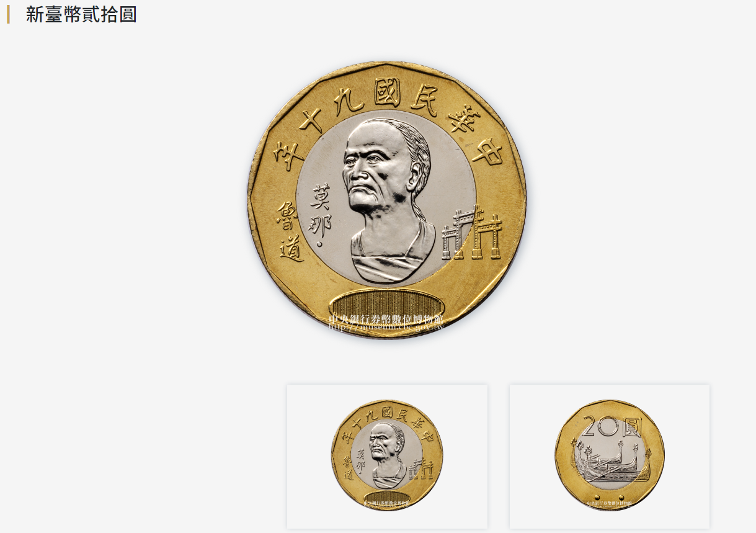
Task: Click the 新臺幣貳拾圓 heading text
Action: pyautogui.click(x=81, y=14)
